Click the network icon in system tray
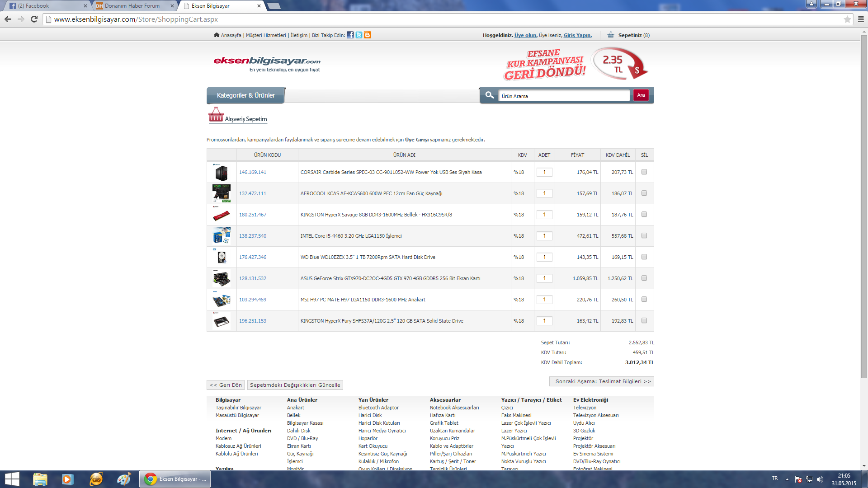This screenshot has width=868, height=488. [809, 479]
